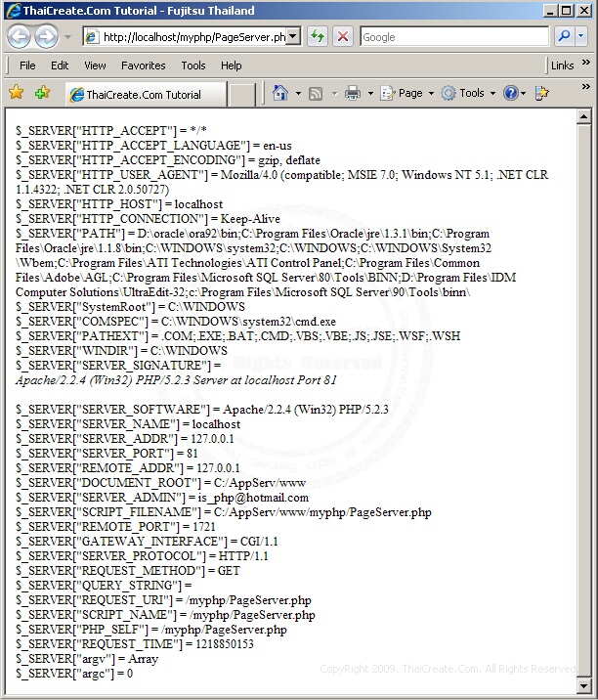Click the argv Array line
Screen dimensions: 598x700
(x=87, y=659)
